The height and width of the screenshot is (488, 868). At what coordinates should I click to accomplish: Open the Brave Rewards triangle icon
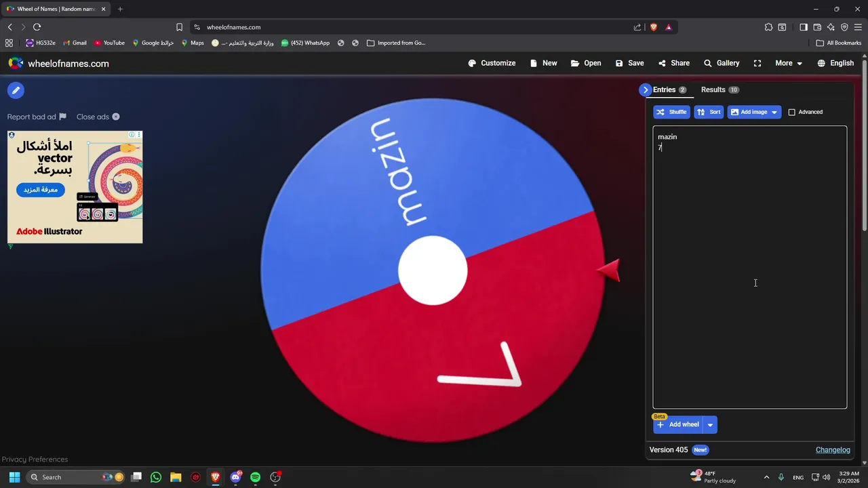pyautogui.click(x=669, y=27)
